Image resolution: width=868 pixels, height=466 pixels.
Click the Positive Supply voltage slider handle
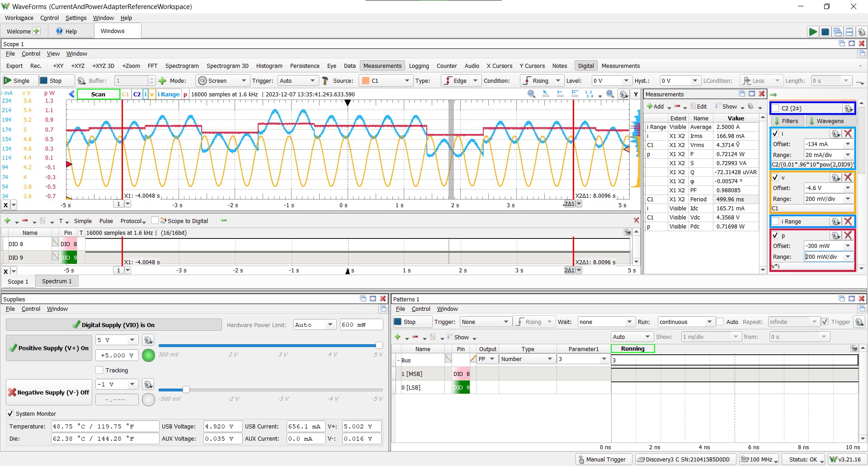click(x=379, y=345)
